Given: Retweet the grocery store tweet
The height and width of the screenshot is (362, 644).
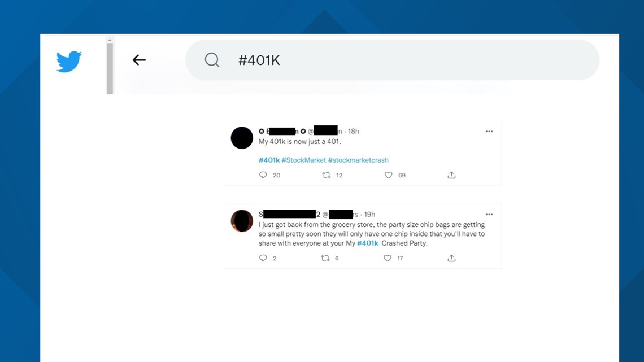Looking at the screenshot, I should point(325,258).
